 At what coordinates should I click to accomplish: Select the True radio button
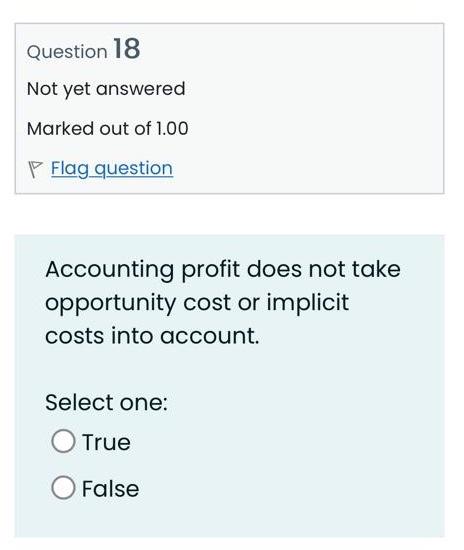pyautogui.click(x=63, y=441)
